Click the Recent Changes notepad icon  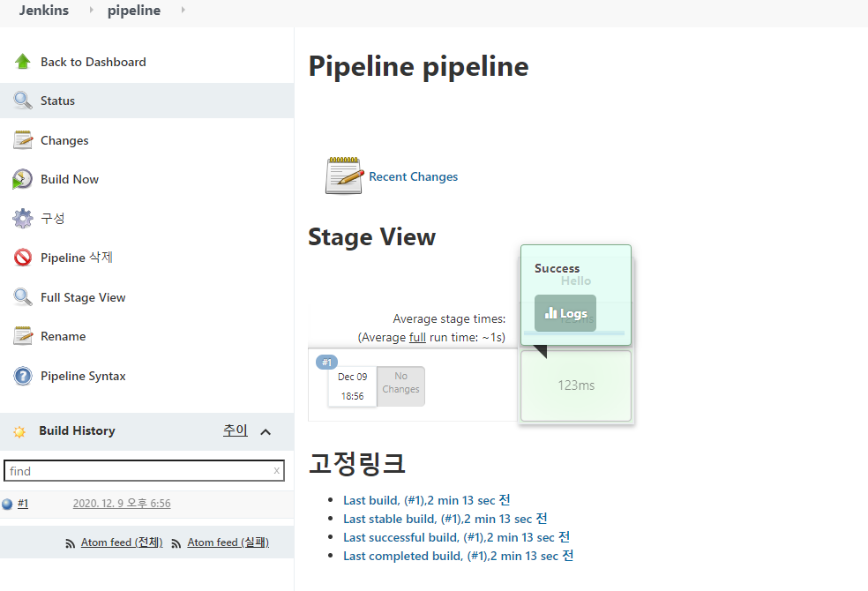coord(344,176)
